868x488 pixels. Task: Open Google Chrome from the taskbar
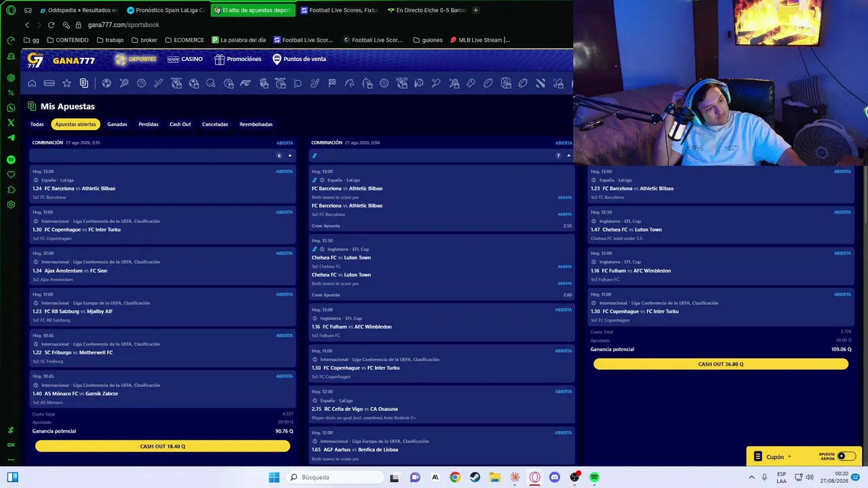click(455, 477)
